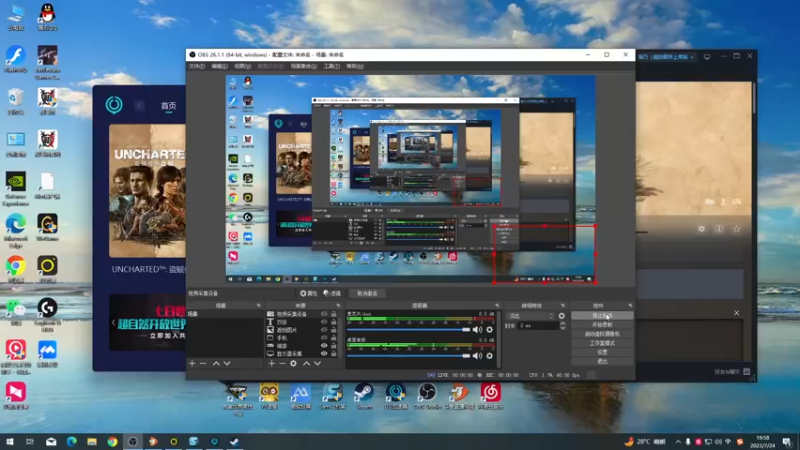This screenshot has height=450, width=800.
Task: Open the 场景集合(S) menu in OBS
Action: [304, 66]
